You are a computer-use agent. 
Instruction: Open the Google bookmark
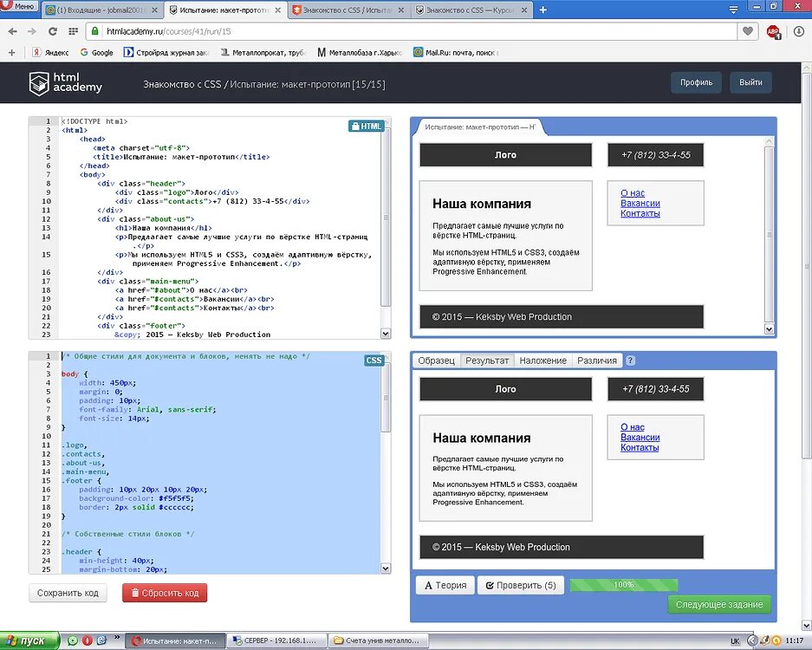[97, 52]
